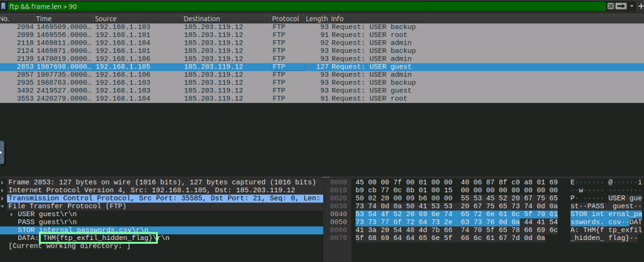
Task: Select the PASS guest line in details
Action: coord(40,222)
